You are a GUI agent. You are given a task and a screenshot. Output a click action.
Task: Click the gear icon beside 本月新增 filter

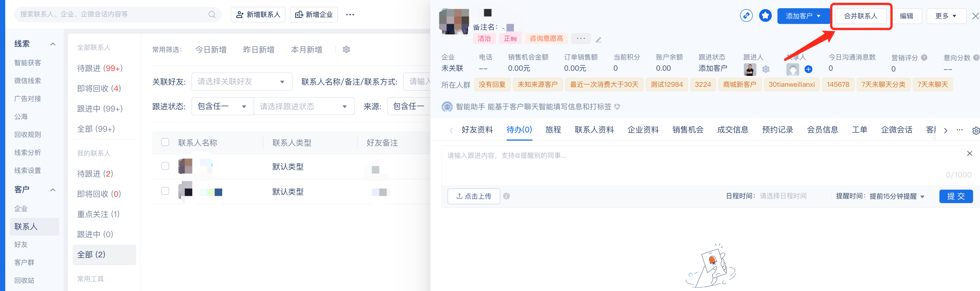(346, 49)
